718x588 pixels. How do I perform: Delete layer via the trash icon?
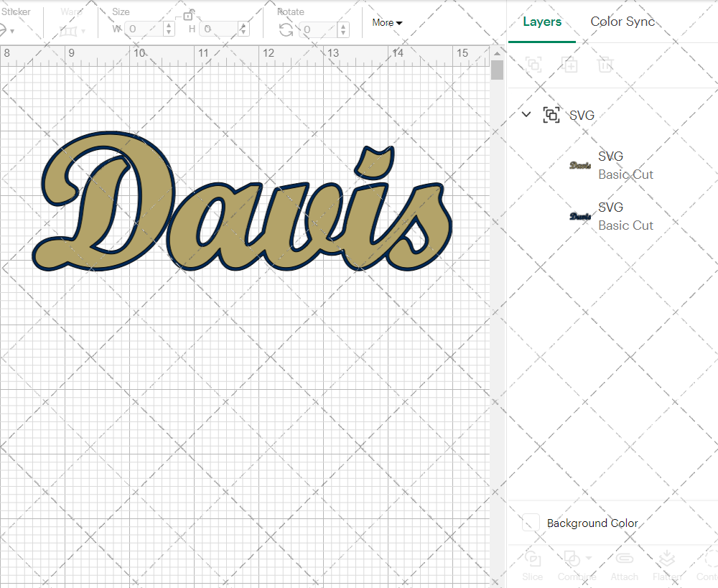605,65
